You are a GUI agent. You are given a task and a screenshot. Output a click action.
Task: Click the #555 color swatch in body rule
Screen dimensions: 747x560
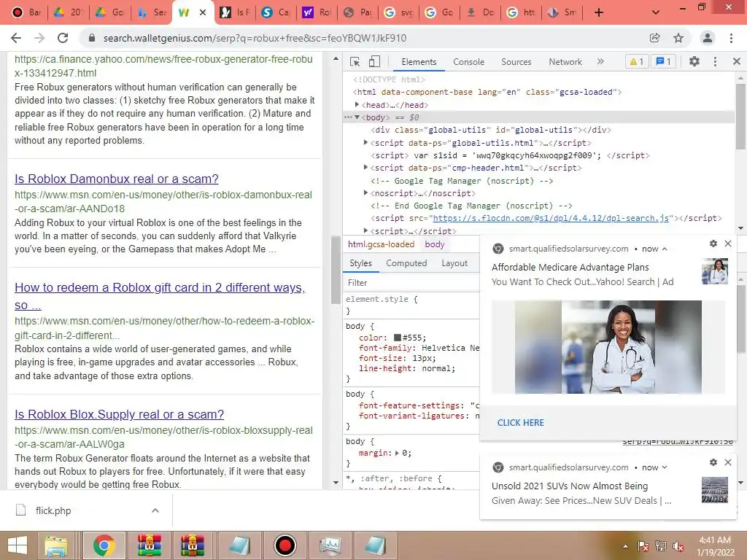(x=397, y=338)
